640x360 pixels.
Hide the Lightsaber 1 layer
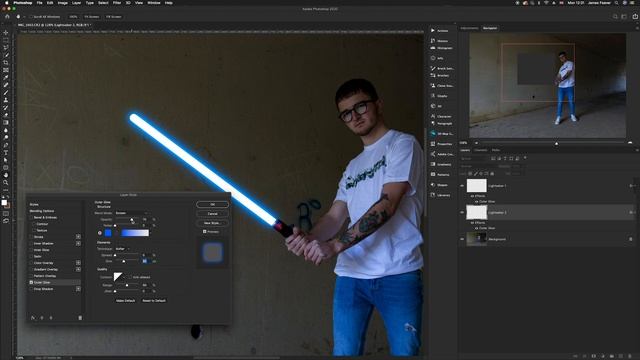coord(462,186)
